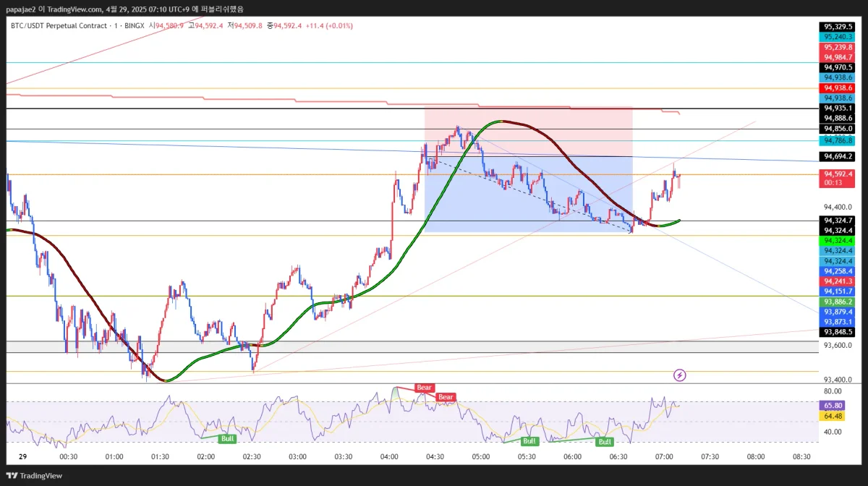Click the 07:30 time axis label
Viewport: 868px width, 486px height.
[x=710, y=457]
